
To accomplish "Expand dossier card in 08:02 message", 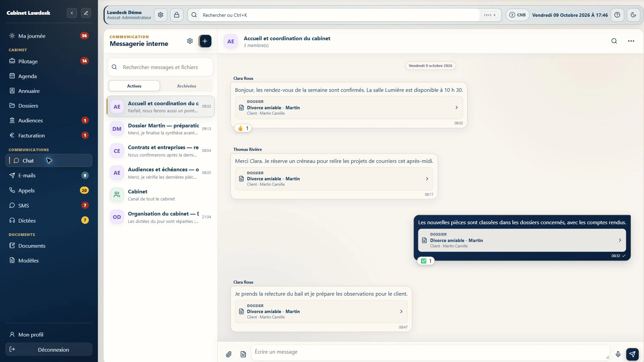I will pyautogui.click(x=349, y=108).
